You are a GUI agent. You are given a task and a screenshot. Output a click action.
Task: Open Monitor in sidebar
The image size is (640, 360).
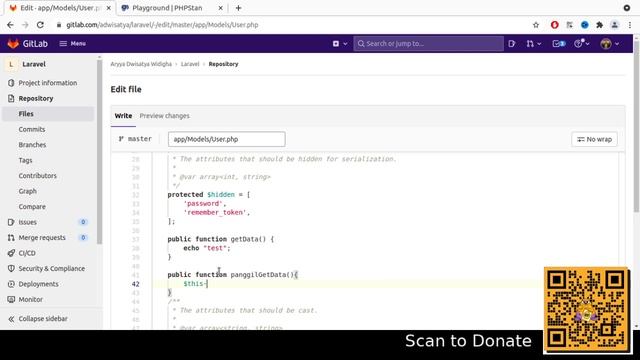(x=31, y=300)
